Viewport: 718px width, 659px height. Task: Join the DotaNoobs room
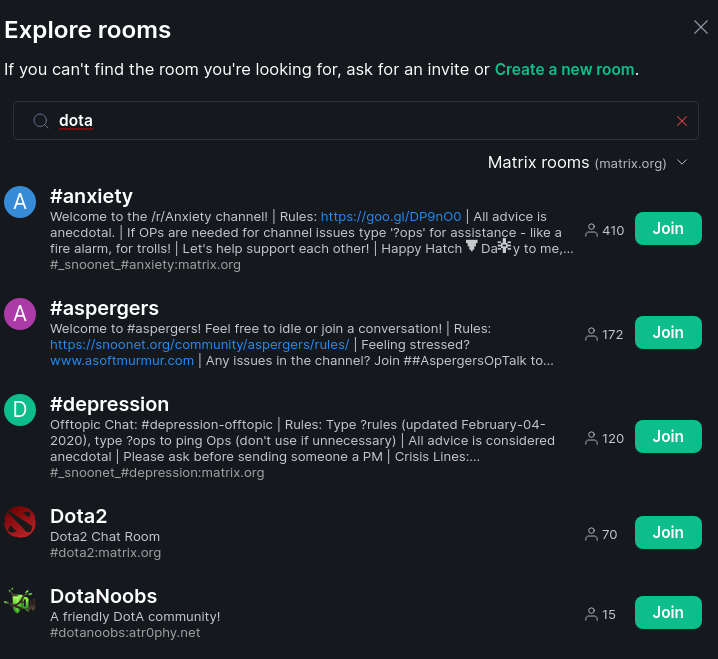point(668,612)
